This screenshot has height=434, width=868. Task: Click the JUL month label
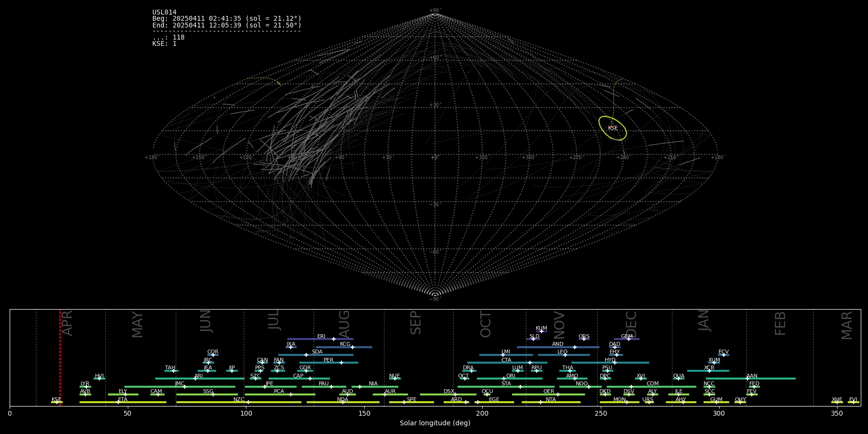click(274, 320)
